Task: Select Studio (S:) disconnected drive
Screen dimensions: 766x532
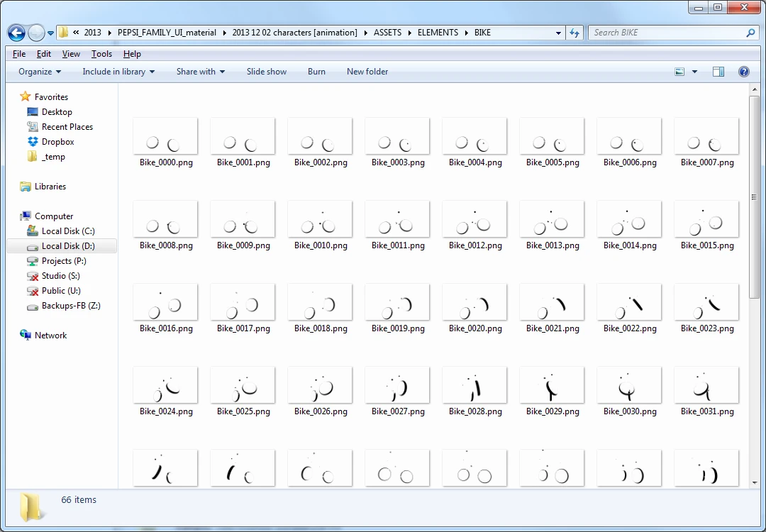Action: (54, 275)
